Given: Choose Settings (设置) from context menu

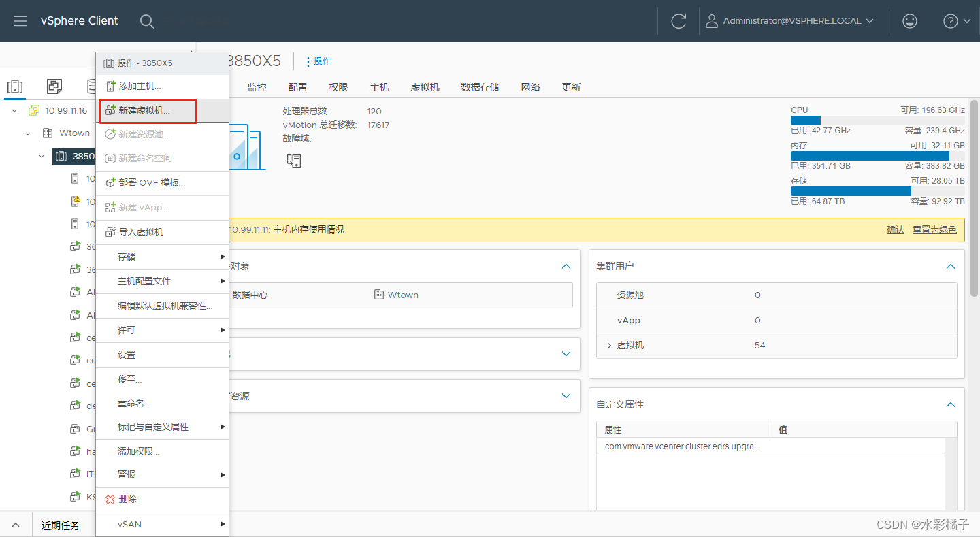Looking at the screenshot, I should pos(162,355).
